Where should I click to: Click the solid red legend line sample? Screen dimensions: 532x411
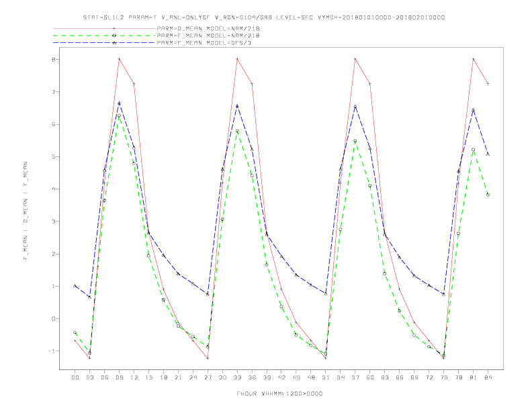(104, 28)
